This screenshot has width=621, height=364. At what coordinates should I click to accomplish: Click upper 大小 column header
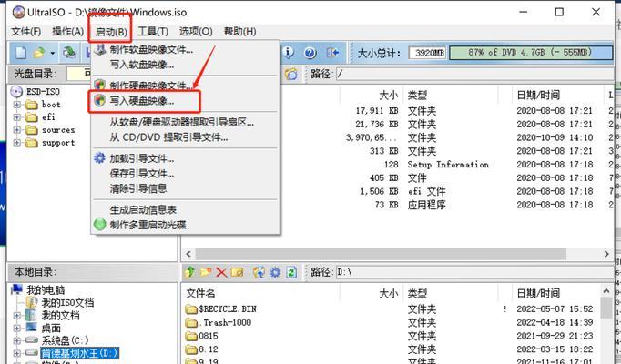click(x=388, y=95)
